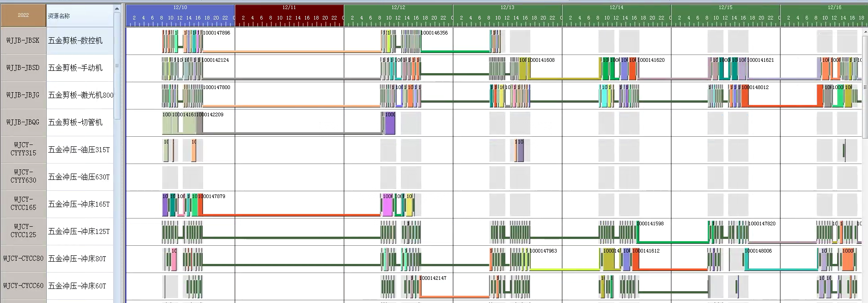Viewport: 868px width, 303px height.
Task: Select task 1000141608 in 手动机 row
Action: [541, 60]
